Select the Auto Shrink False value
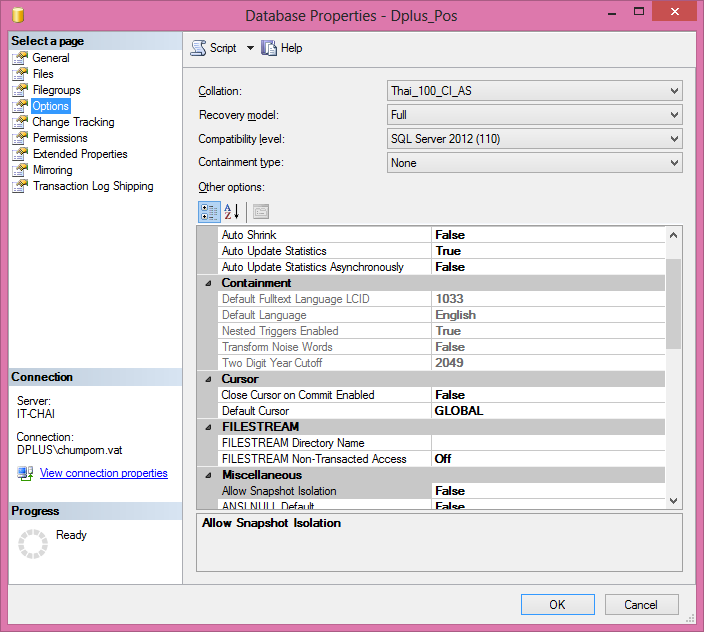 [548, 235]
